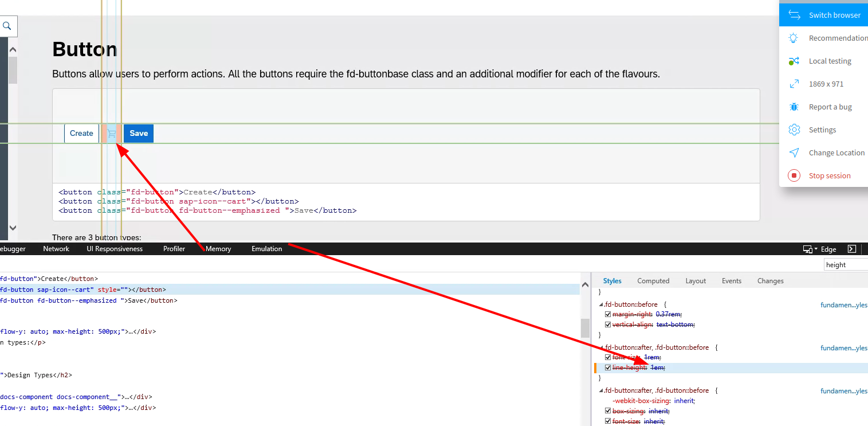Uncheck the margin-right property checkbox
Screen dimensions: 868x426
point(608,314)
